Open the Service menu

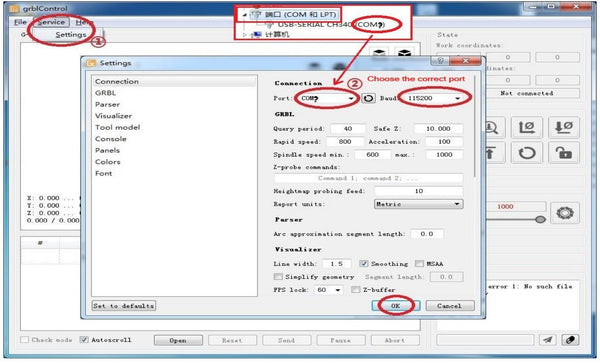tap(51, 22)
